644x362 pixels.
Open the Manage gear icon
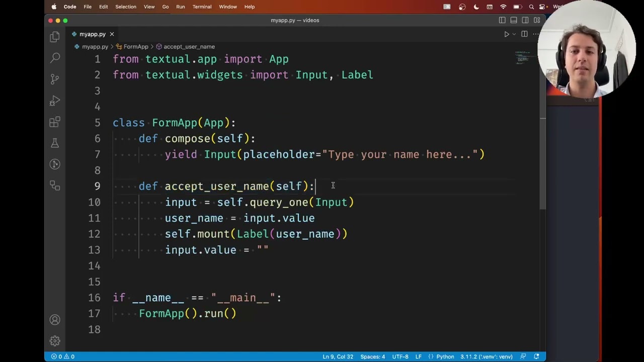click(55, 341)
